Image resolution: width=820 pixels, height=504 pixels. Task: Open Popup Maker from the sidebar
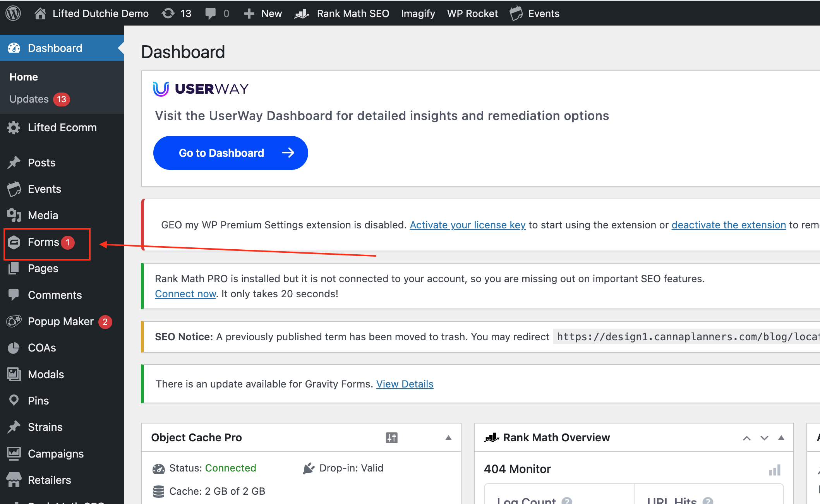point(60,321)
